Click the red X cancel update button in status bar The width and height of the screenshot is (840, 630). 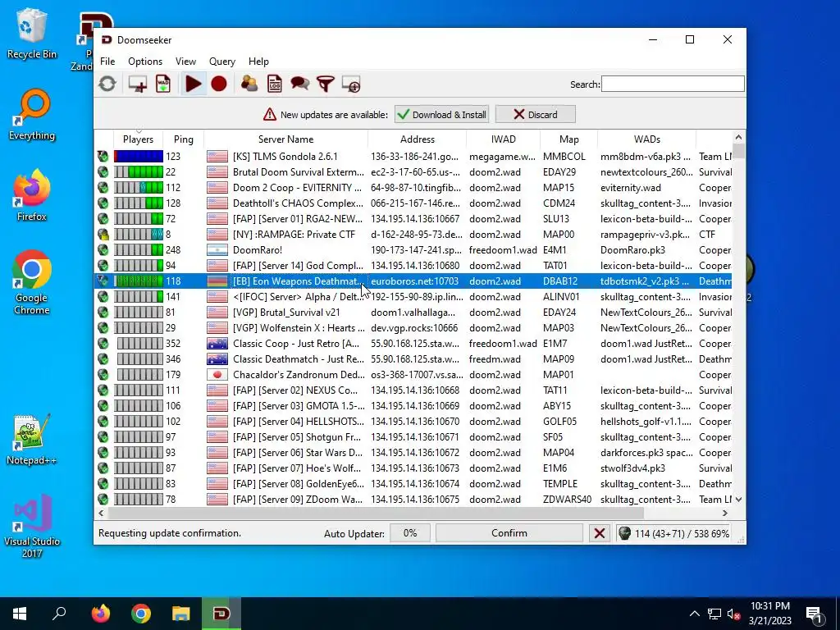point(600,533)
